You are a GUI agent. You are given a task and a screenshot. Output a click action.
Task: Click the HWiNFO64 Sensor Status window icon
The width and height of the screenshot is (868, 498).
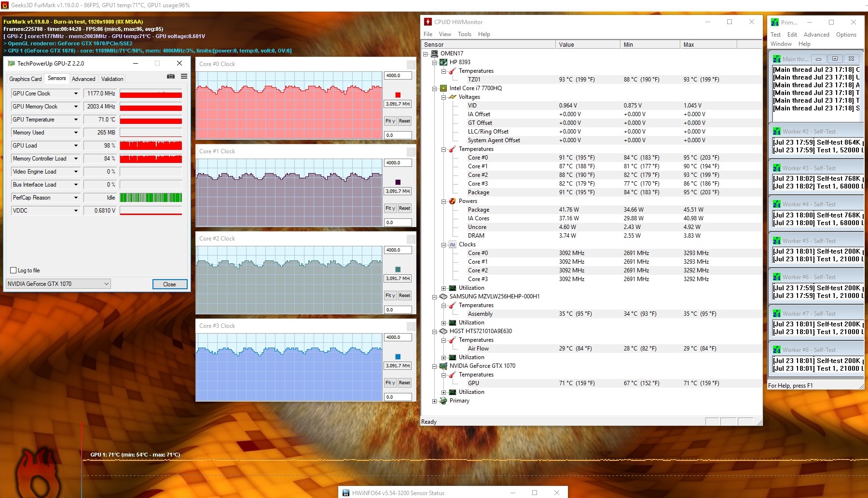tap(345, 493)
